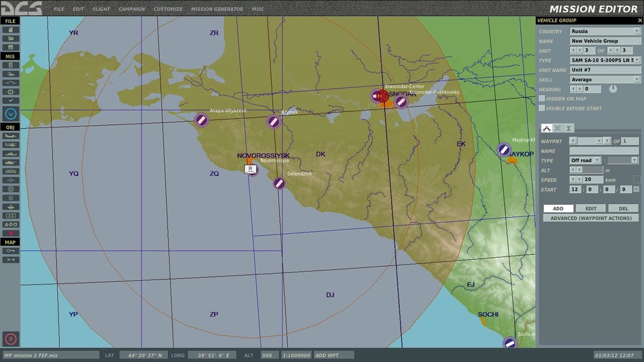
Task: Open the triggers icon in MIS section
Action: click(x=11, y=82)
